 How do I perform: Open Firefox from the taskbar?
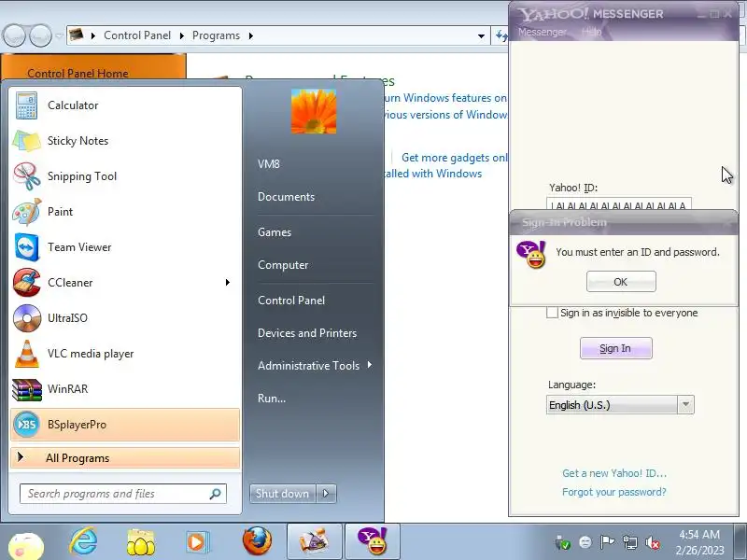point(257,541)
